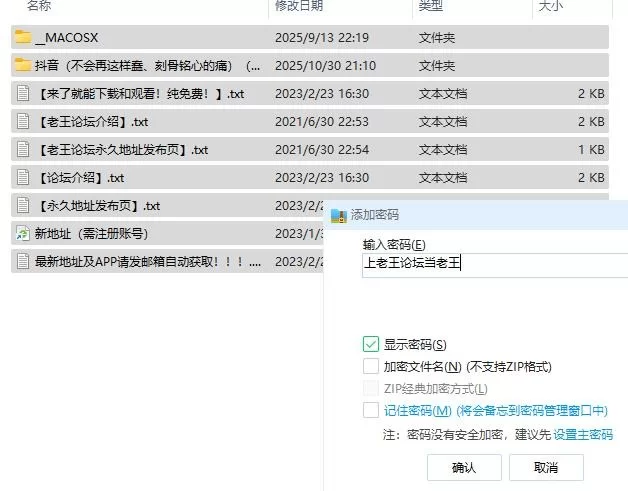Click the date 2021/6/30 22:54

pos(322,150)
